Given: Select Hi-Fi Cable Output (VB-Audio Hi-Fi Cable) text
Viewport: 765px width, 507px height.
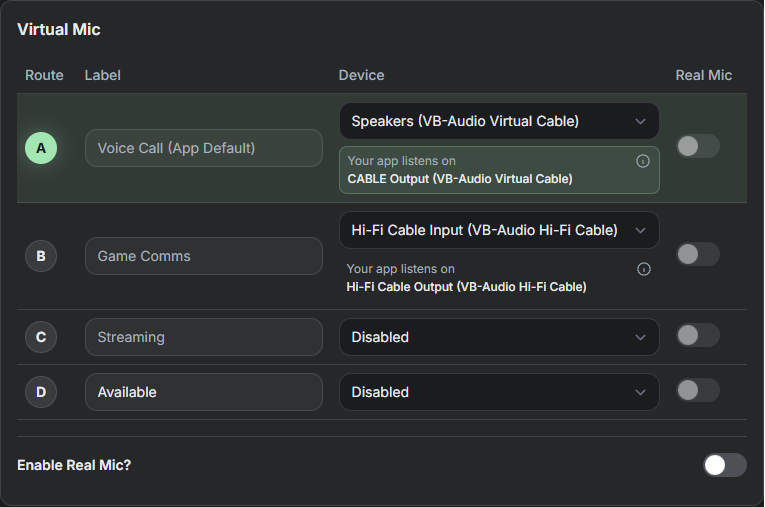Looking at the screenshot, I should point(466,286).
